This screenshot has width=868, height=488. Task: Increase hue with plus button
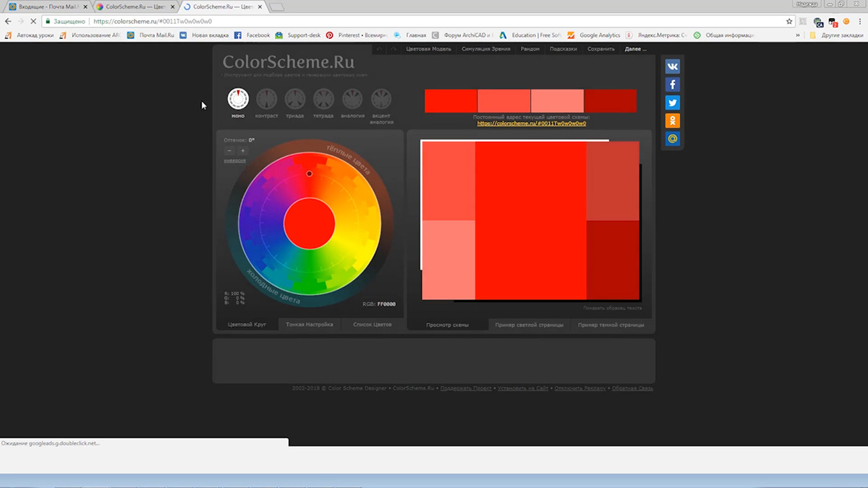click(242, 150)
